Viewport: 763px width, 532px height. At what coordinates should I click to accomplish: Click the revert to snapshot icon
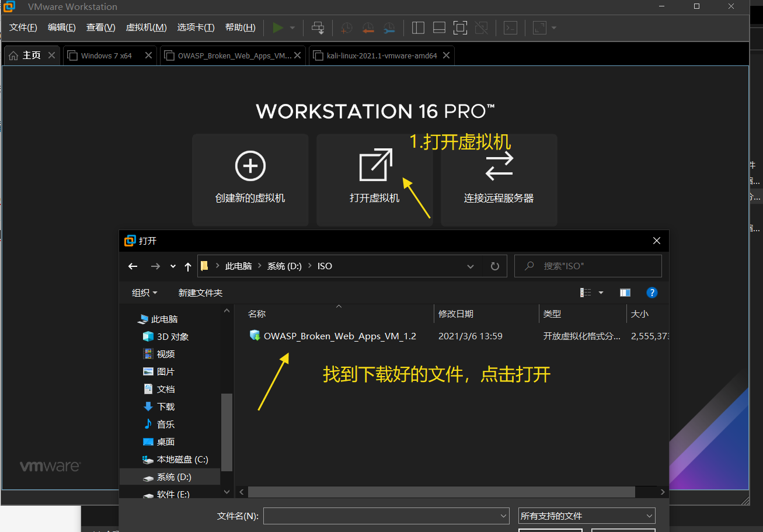368,27
